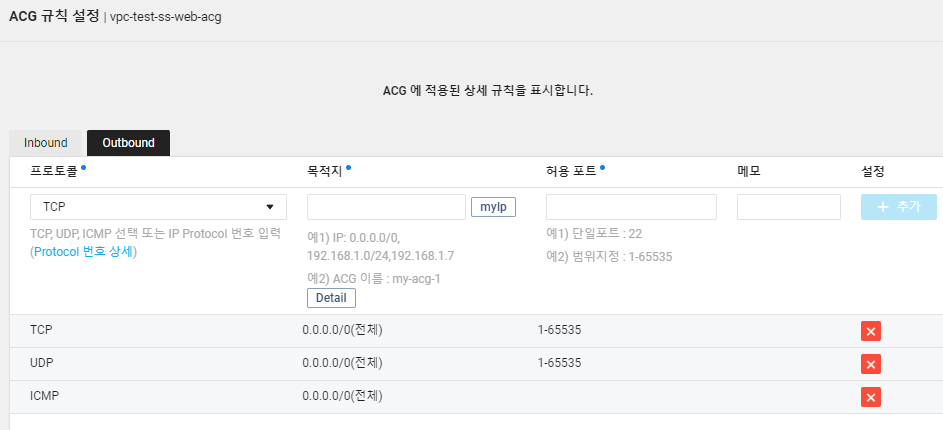Focus the 목적지 destination input field
Viewport: 943px width, 430px height.
coord(387,207)
